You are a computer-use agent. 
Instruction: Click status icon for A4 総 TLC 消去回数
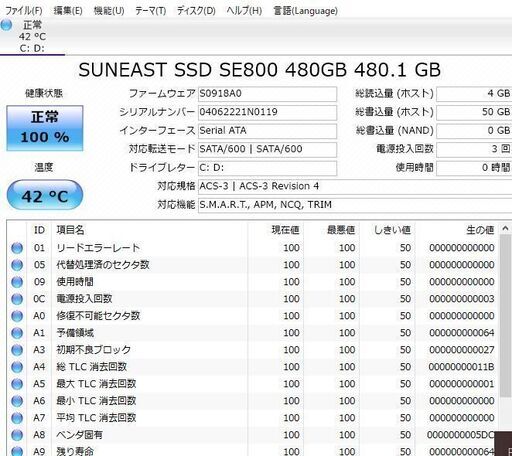[17, 367]
